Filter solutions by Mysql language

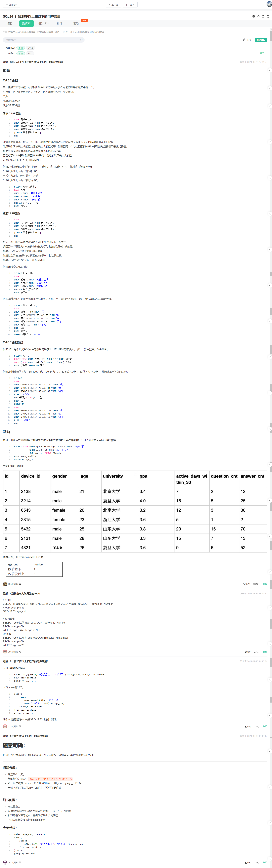coord(30,48)
